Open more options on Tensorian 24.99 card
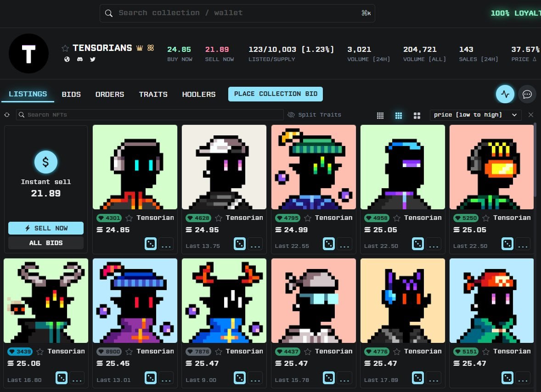This screenshot has height=392, width=541. (344, 244)
